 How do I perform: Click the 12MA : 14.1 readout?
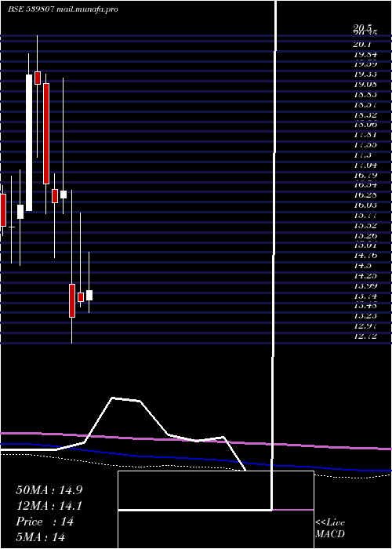pos(49,506)
